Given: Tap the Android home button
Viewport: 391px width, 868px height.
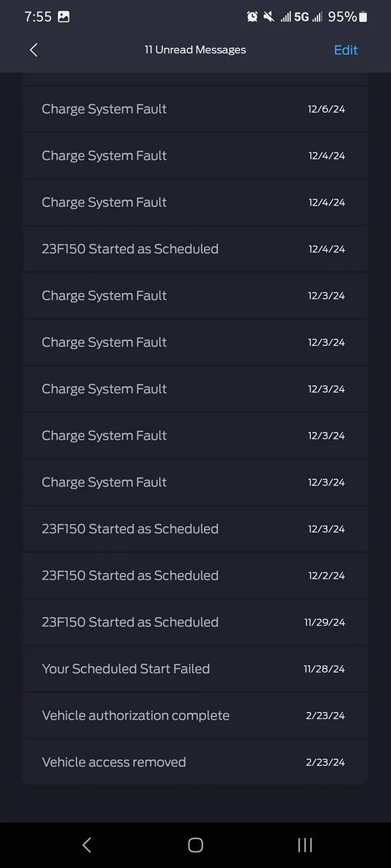Looking at the screenshot, I should coord(195,844).
